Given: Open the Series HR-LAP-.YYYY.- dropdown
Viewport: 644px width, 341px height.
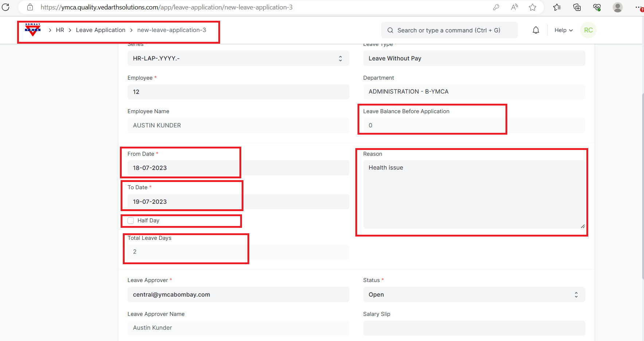Looking at the screenshot, I should [x=238, y=58].
